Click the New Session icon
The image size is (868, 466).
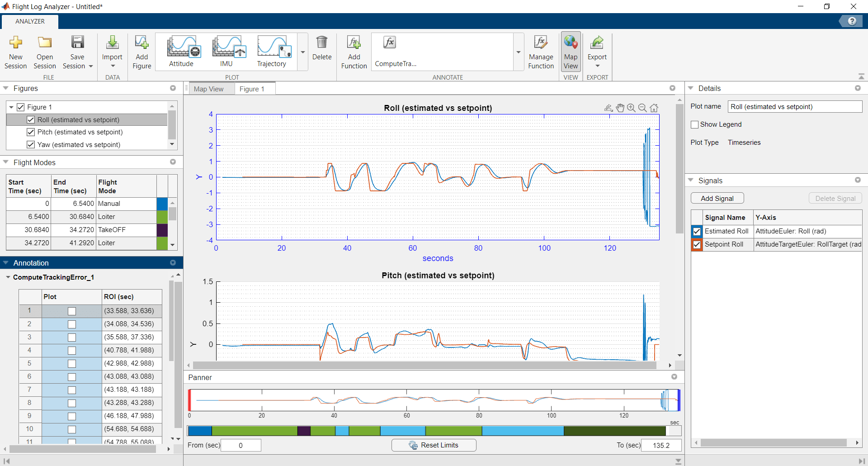pos(16,43)
